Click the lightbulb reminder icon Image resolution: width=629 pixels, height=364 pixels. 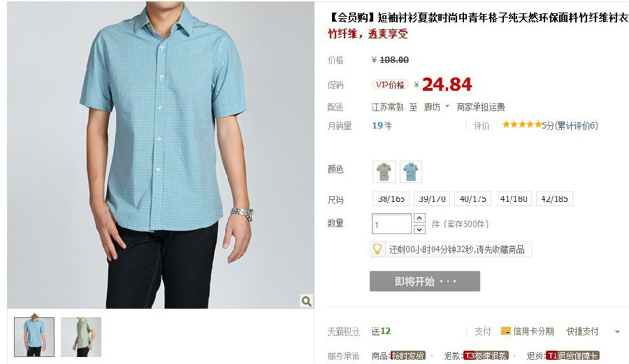[377, 249]
